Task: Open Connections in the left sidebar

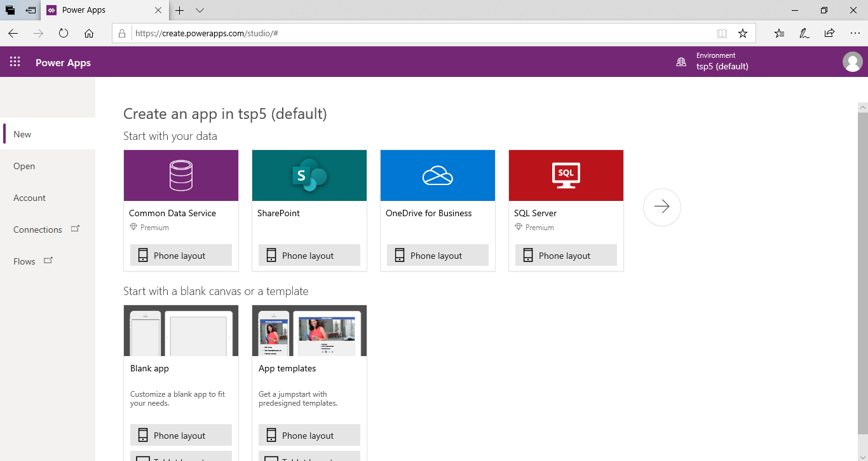Action: pyautogui.click(x=38, y=230)
